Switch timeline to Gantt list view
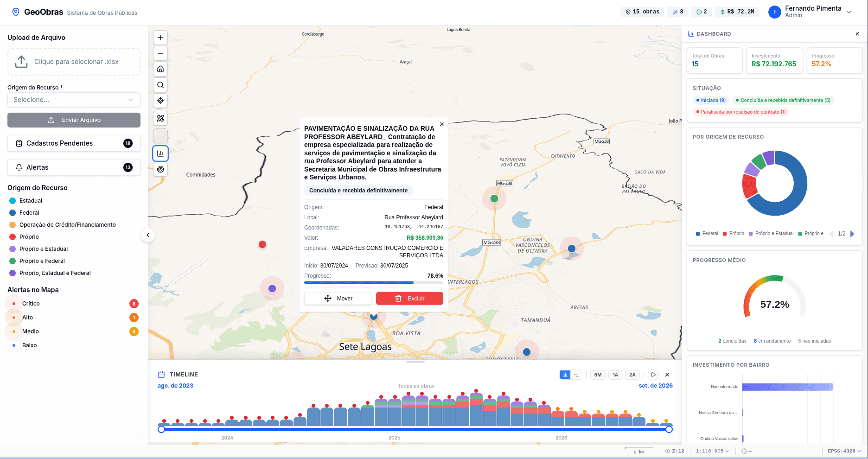 [x=576, y=375]
